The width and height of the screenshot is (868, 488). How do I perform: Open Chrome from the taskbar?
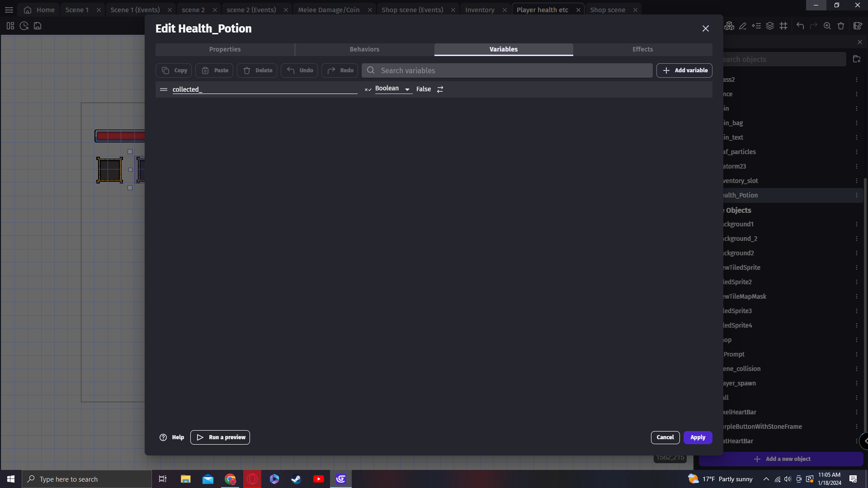(x=231, y=479)
